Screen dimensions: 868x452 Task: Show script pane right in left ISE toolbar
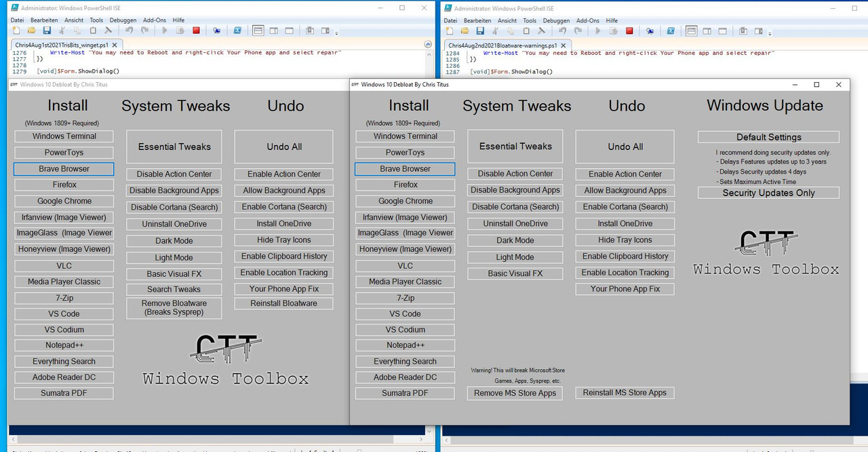pos(273,31)
